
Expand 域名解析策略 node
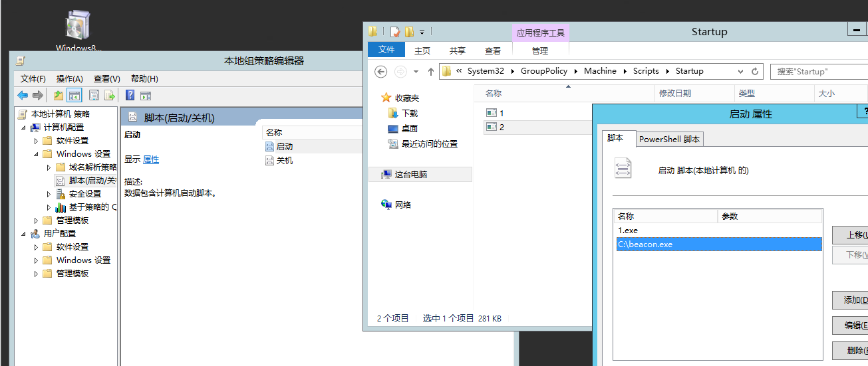[49, 167]
